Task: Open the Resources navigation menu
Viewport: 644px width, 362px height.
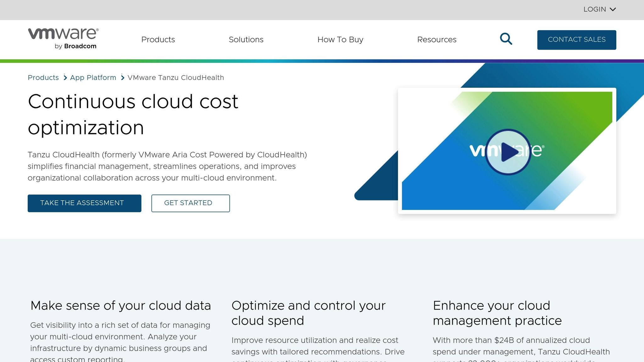Action: [437, 40]
